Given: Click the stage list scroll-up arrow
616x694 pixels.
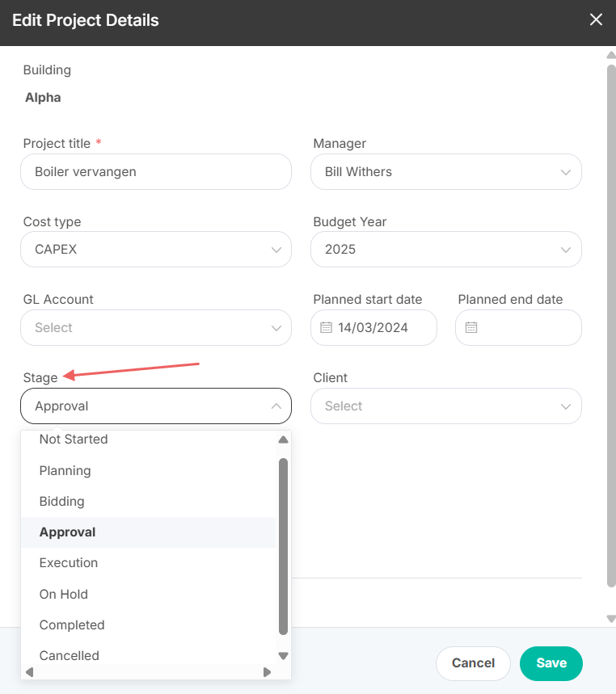Looking at the screenshot, I should coord(284,440).
